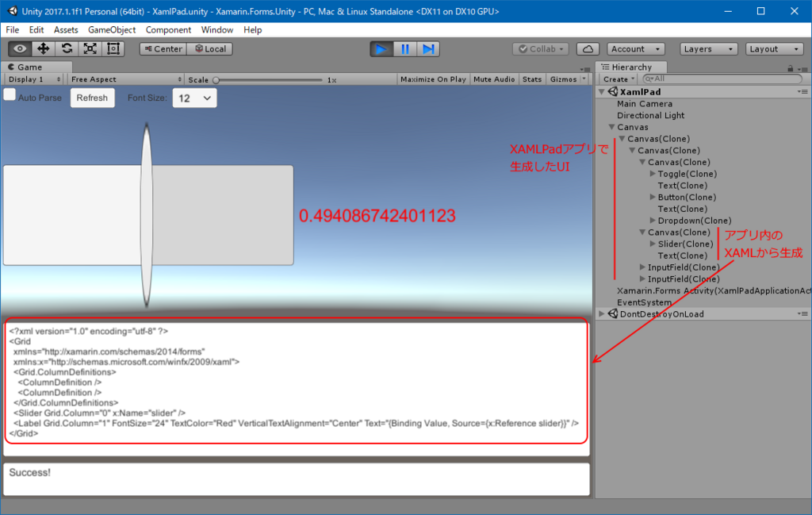The image size is (812, 515).
Task: Open the Free Aspect dropdown
Action: [125, 79]
